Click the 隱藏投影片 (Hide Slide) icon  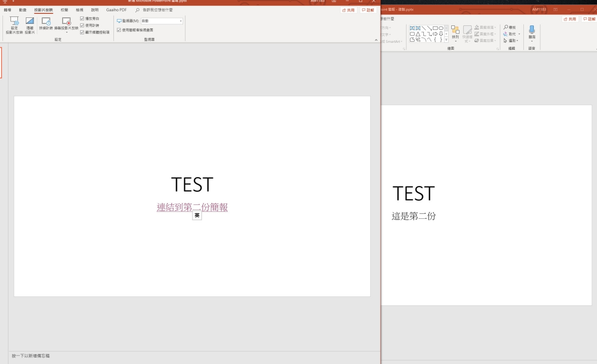pos(30,21)
